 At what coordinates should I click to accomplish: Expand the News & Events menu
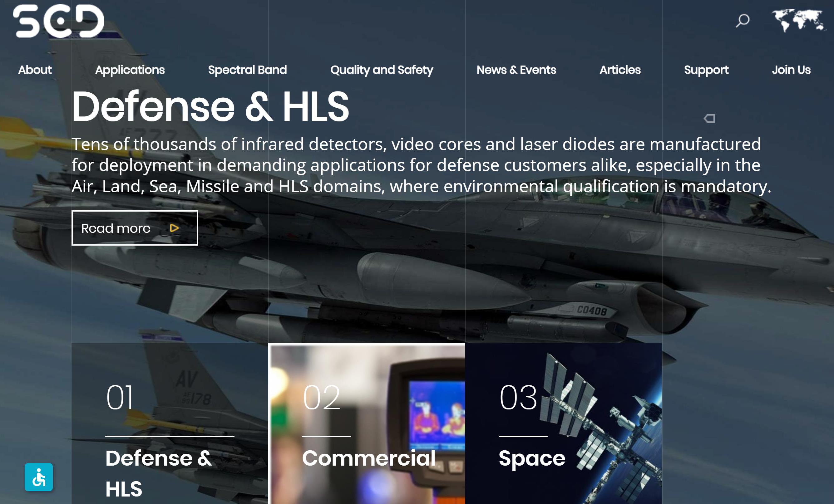516,70
